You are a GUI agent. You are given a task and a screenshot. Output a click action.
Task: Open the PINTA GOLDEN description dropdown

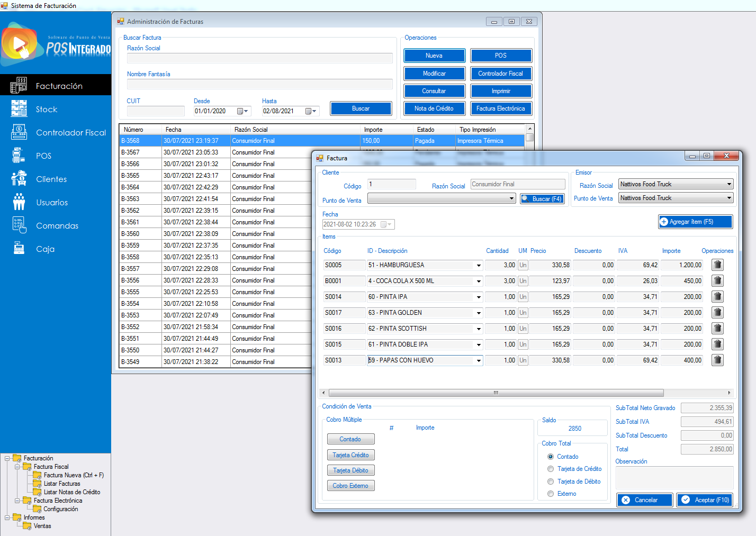(x=479, y=313)
